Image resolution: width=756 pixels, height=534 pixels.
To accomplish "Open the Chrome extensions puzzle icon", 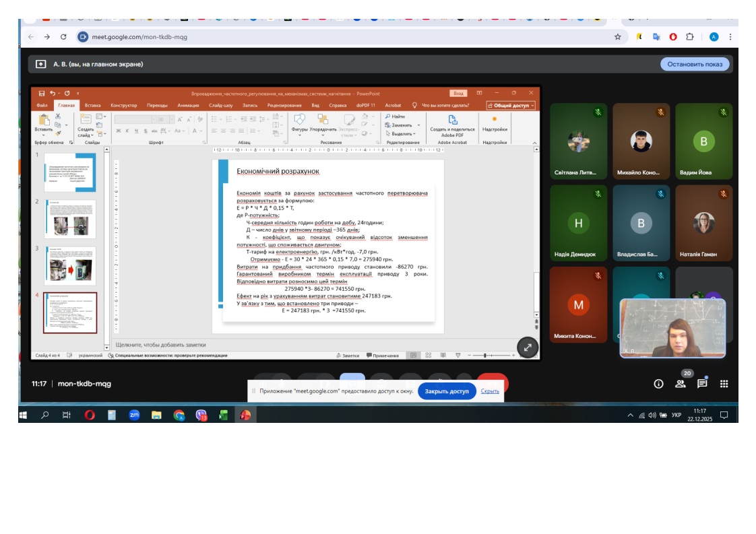I will coord(689,36).
